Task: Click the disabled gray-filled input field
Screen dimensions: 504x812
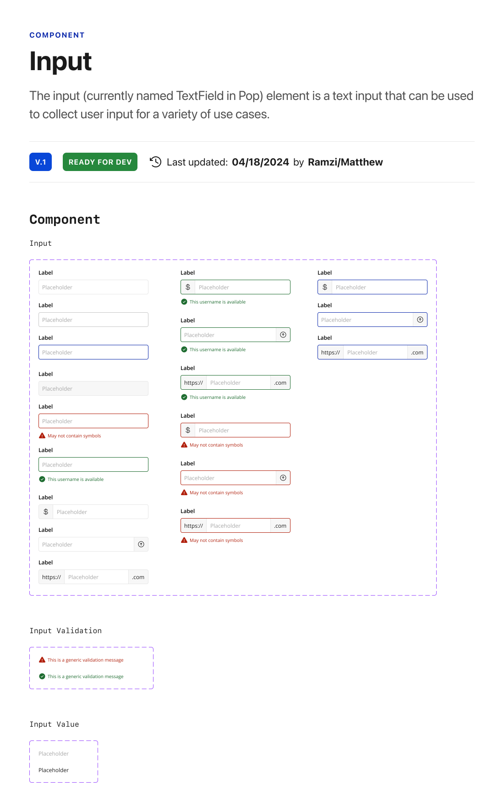Action: [93, 388]
